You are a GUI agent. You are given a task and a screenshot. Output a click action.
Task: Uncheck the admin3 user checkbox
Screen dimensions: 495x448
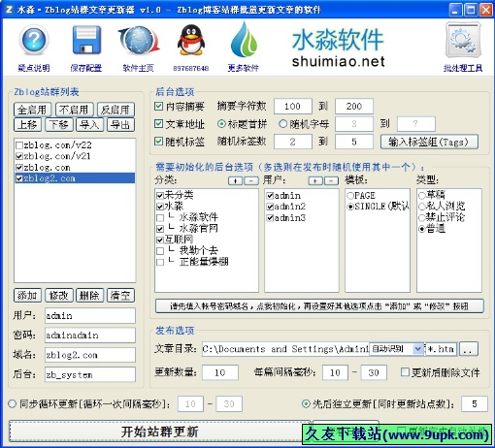pyautogui.click(x=270, y=218)
